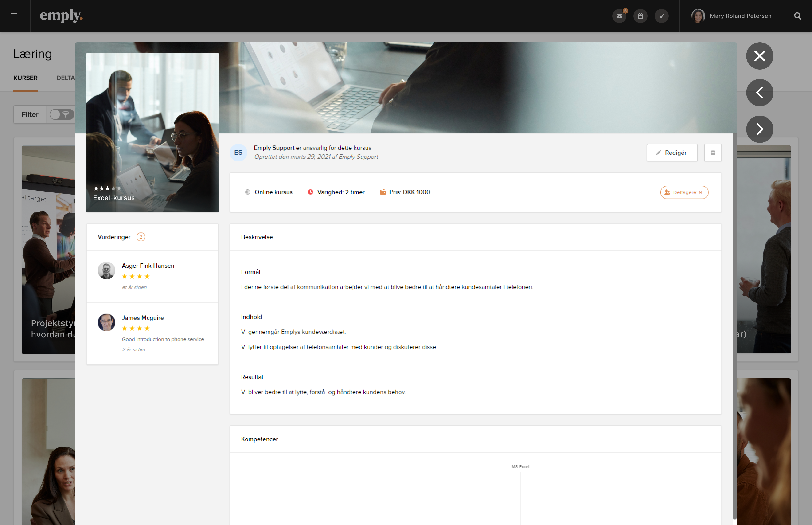This screenshot has width=812, height=525.
Task: Open the mail inbox icon
Action: tap(619, 16)
